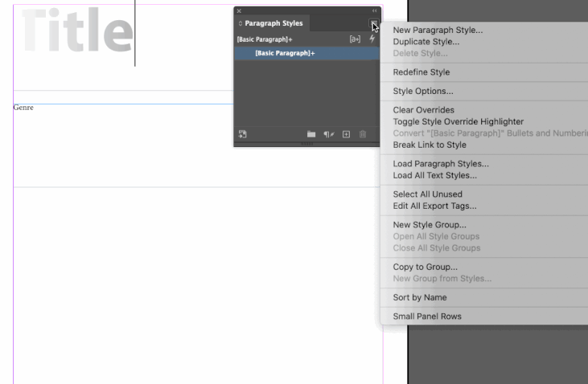This screenshot has height=384, width=588.
Task: Choose Clear Overrides menu entry
Action: pos(423,110)
